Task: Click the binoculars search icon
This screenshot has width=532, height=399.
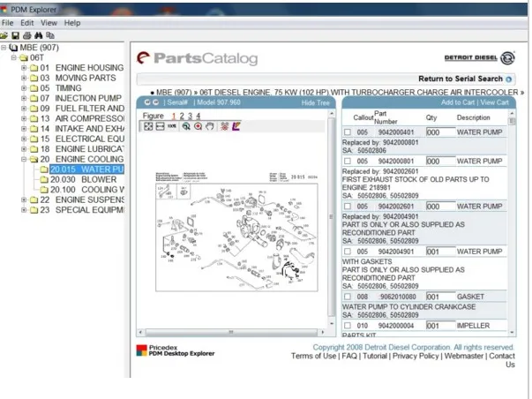Action: [x=38, y=35]
